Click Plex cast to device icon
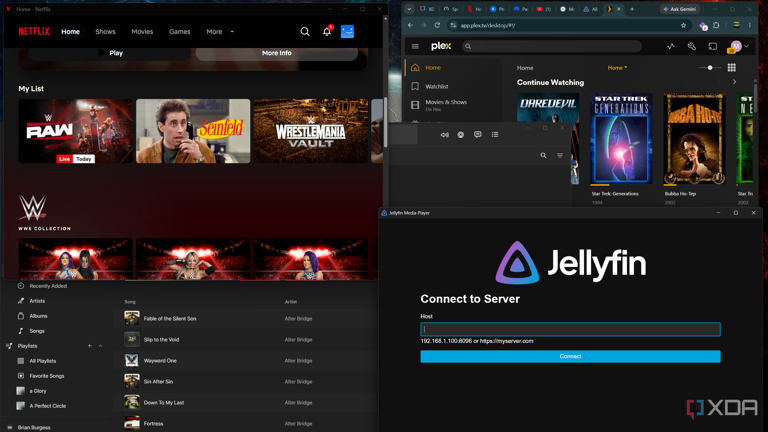Image resolution: width=768 pixels, height=432 pixels. (x=713, y=46)
